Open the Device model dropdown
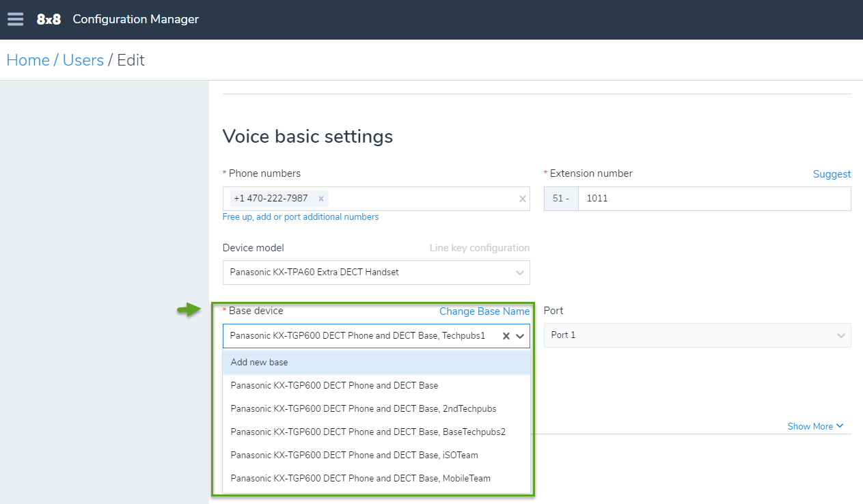This screenshot has width=863, height=504. point(376,272)
